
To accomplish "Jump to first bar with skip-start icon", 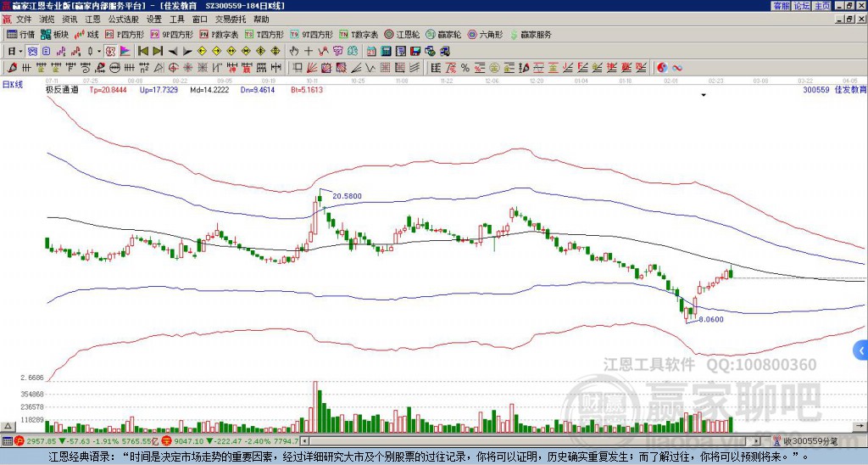I will click(142, 52).
